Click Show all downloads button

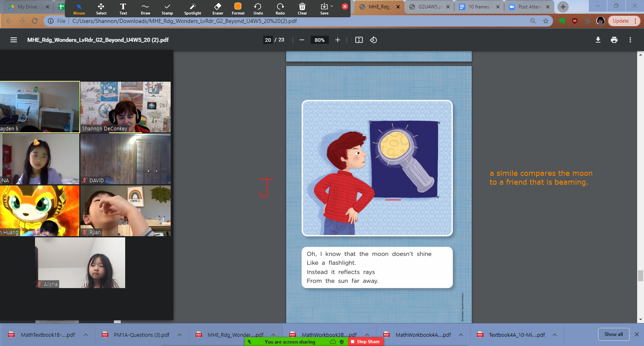pyautogui.click(x=613, y=334)
